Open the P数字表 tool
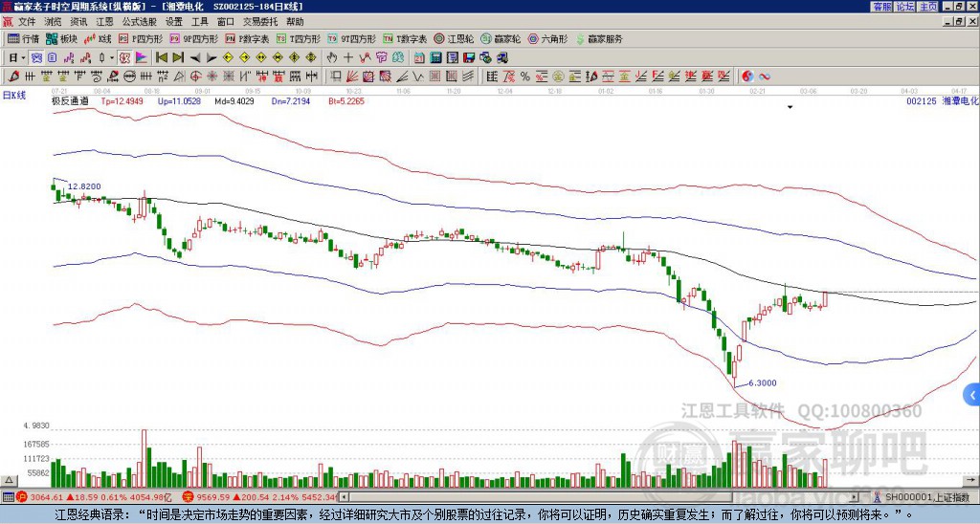This screenshot has width=980, height=524. (247, 38)
